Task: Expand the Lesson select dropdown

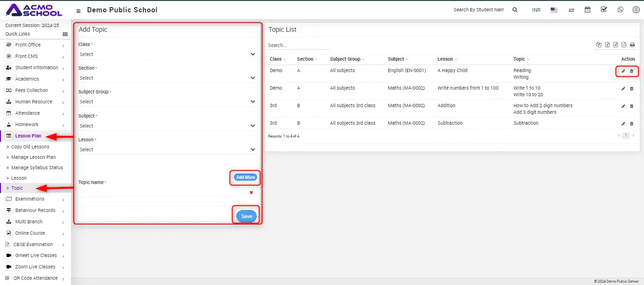Action: (x=168, y=149)
